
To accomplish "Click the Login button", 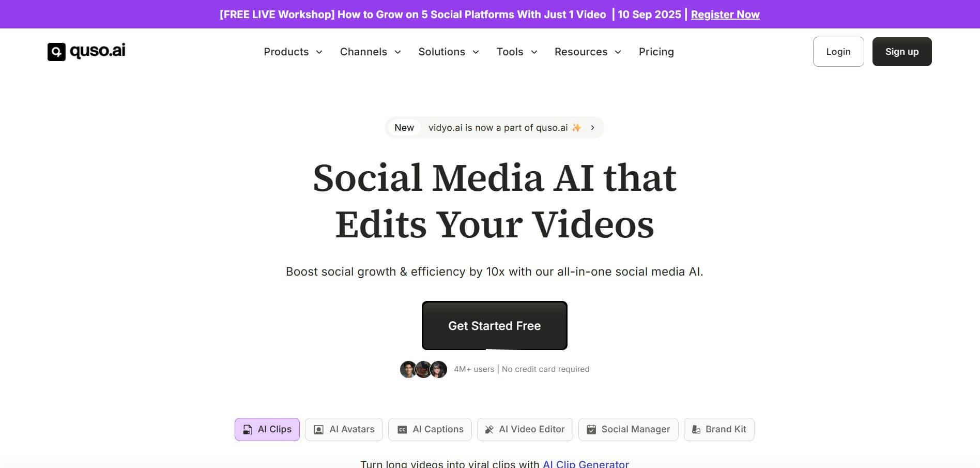I will click(838, 52).
